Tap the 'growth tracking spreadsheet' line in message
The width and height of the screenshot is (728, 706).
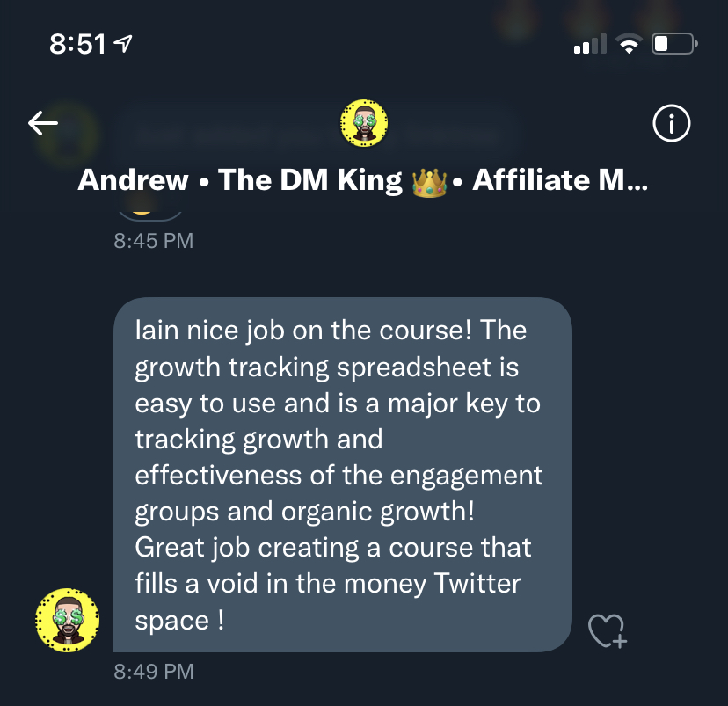(x=327, y=368)
